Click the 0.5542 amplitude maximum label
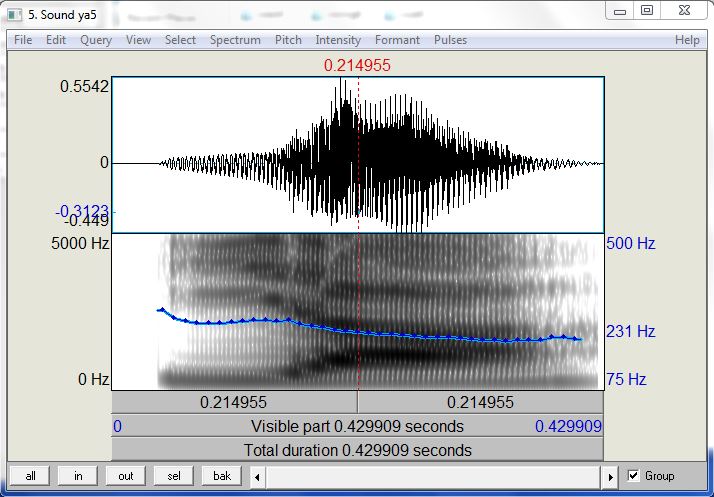Screen dimensions: 714x497 pyautogui.click(x=84, y=86)
